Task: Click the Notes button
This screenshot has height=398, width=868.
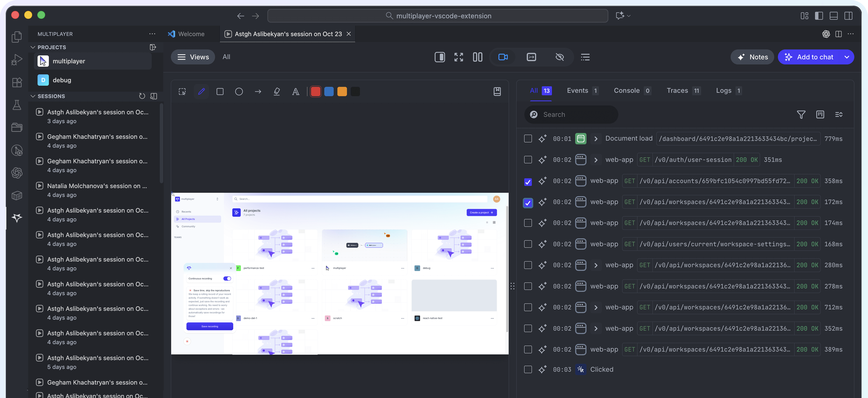Action: (x=752, y=57)
